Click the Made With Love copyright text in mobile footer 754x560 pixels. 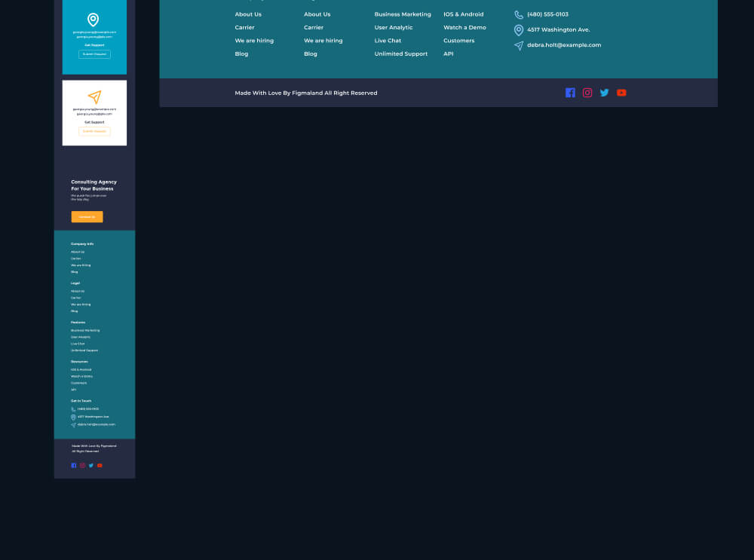pyautogui.click(x=93, y=449)
